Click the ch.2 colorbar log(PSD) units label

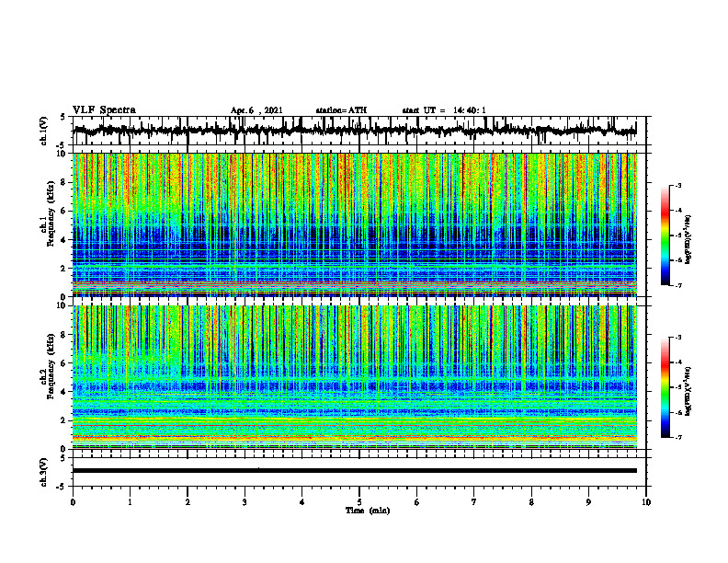688,391
